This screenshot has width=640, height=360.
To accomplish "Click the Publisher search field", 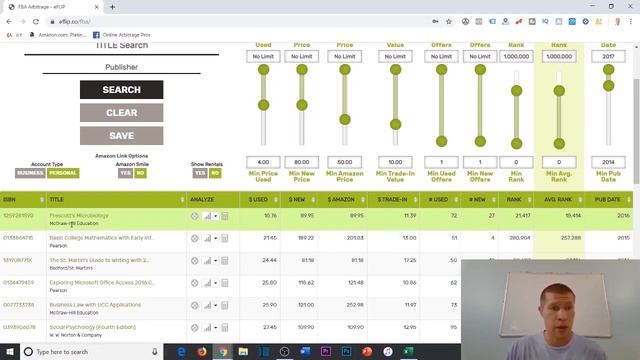I will [x=122, y=67].
